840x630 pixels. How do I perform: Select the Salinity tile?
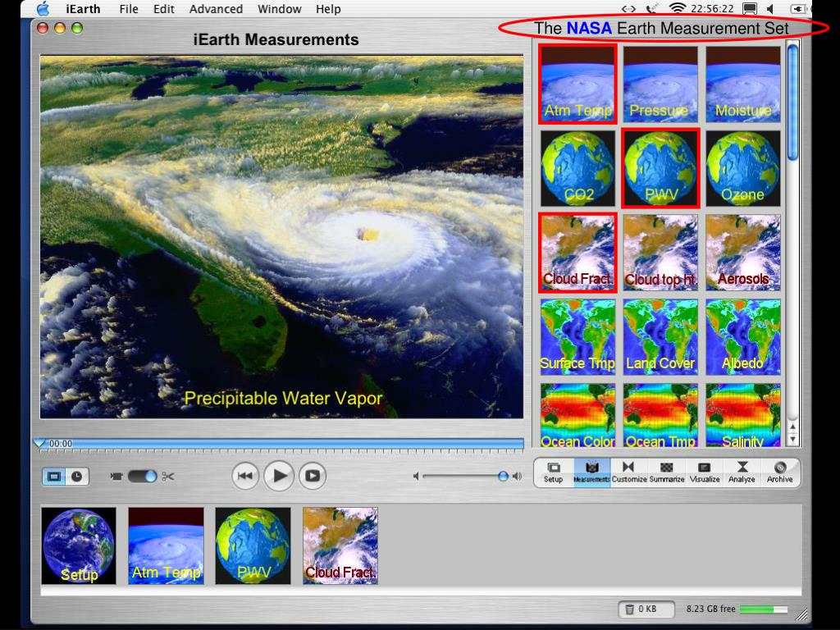743,415
